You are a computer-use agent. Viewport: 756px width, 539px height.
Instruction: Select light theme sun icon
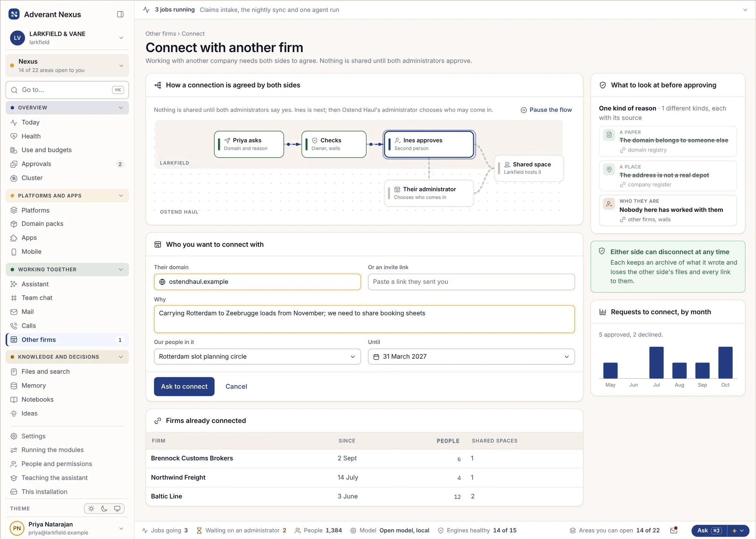point(91,508)
